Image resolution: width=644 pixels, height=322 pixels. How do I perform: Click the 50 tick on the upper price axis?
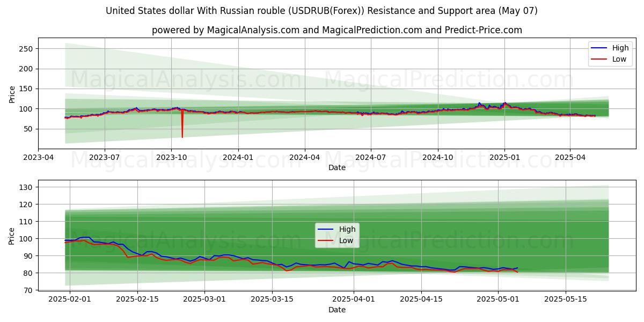point(29,129)
